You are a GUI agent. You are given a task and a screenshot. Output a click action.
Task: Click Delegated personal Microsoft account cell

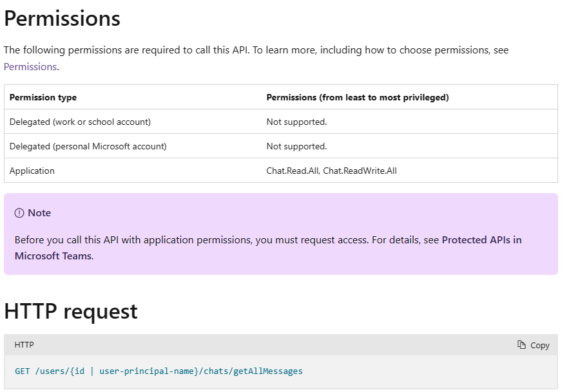coord(88,146)
